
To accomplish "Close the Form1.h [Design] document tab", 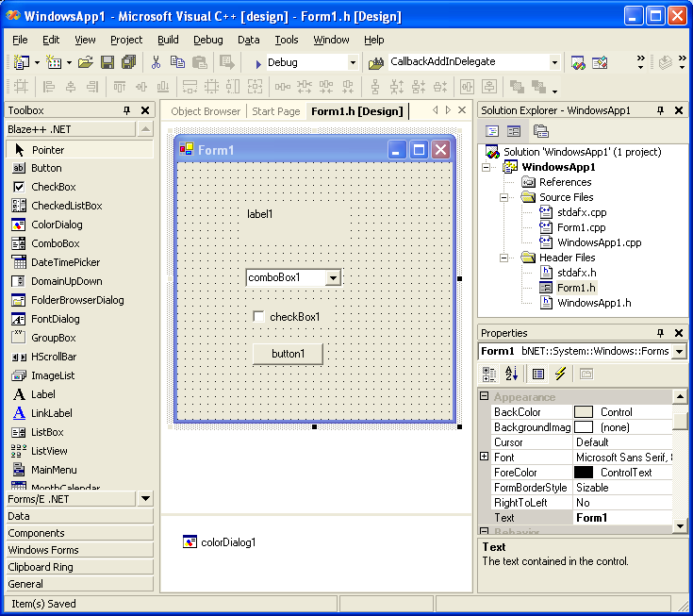I will (462, 110).
